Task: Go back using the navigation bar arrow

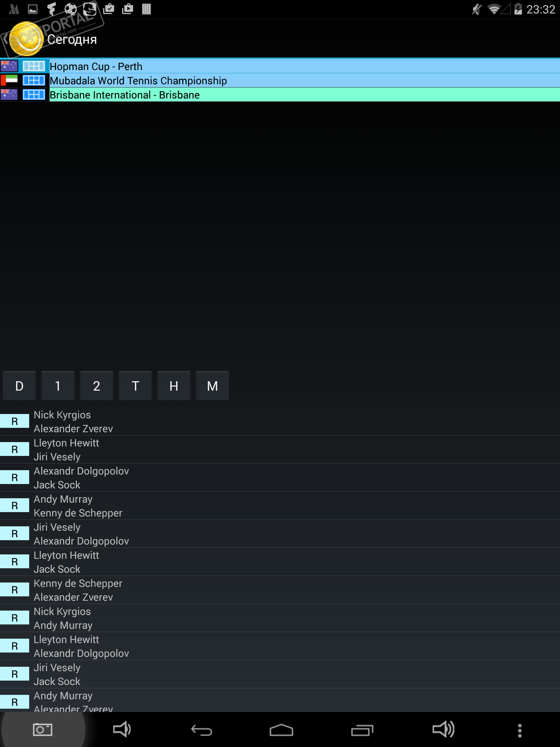Action: click(x=202, y=730)
